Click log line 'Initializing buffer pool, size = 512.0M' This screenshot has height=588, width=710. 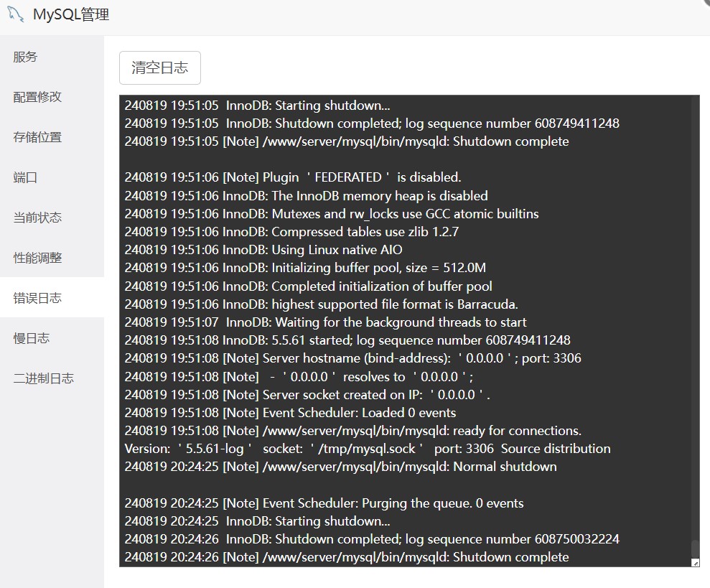coord(305,268)
